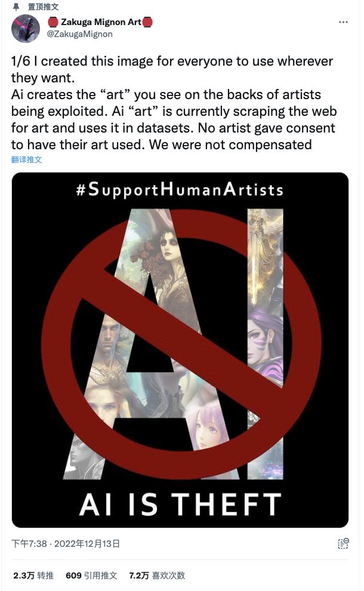
Task: View the 7.2万 喜欢次数 likes list
Action: (x=157, y=575)
